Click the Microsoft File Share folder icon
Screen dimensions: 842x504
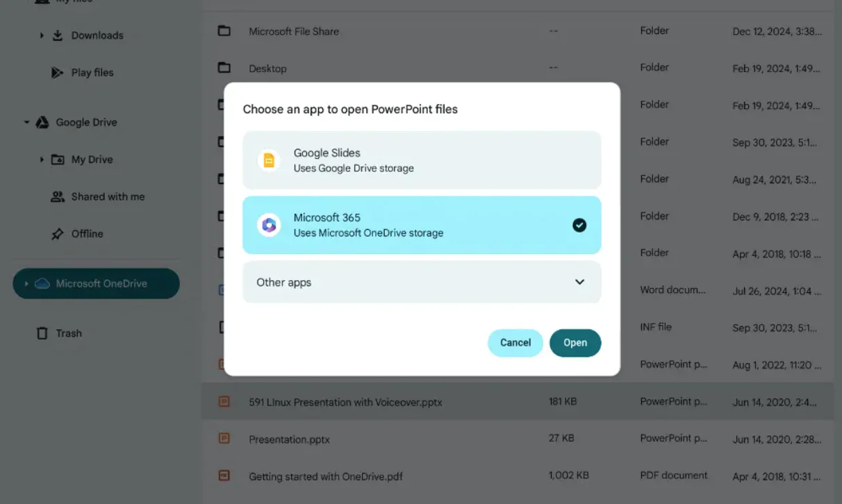tap(224, 31)
